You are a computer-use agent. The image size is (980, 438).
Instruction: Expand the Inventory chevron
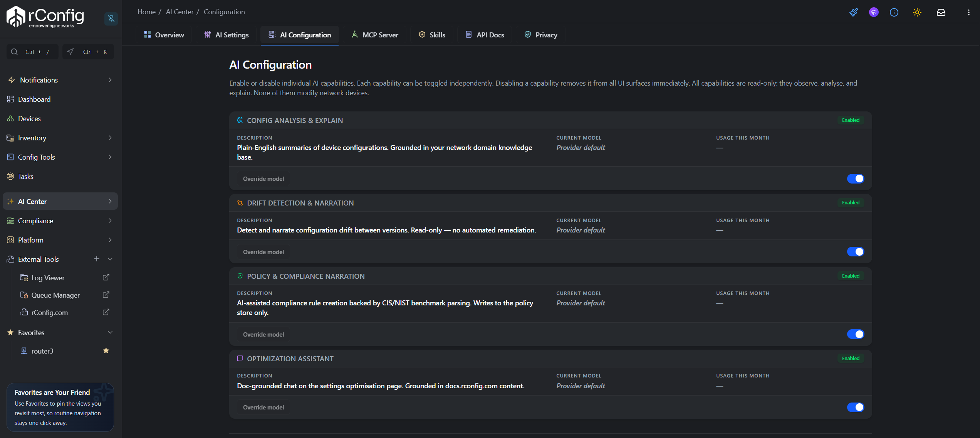[110, 138]
